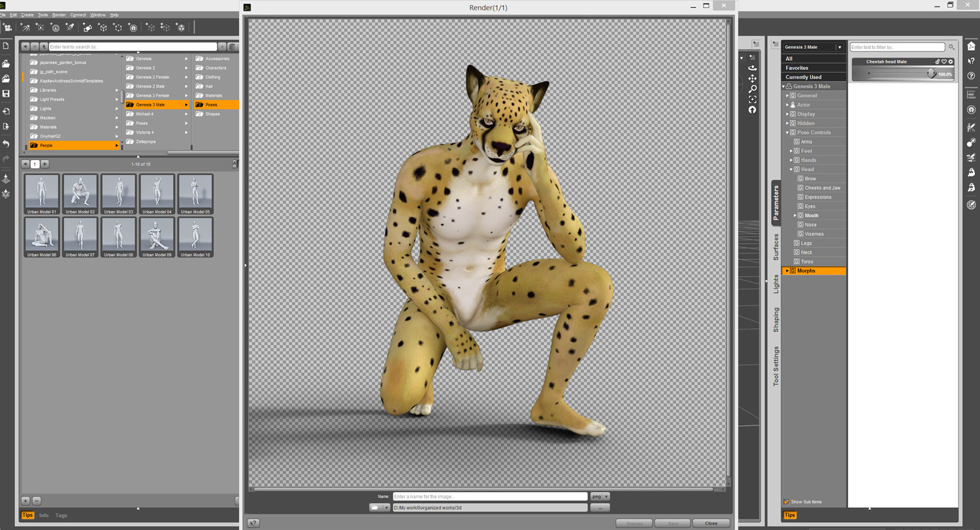
Task: Switch to the Surfaces tab
Action: point(776,247)
